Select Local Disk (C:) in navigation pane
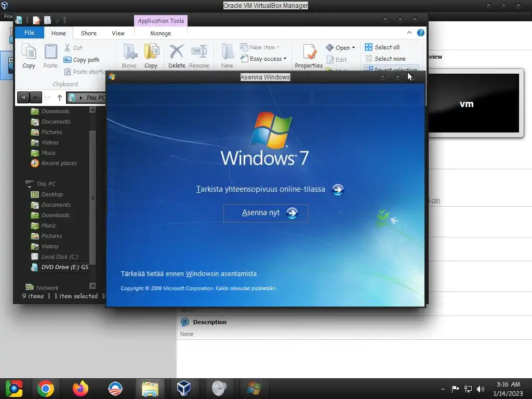Screen dimensions: 532x399 coord(55,257)
